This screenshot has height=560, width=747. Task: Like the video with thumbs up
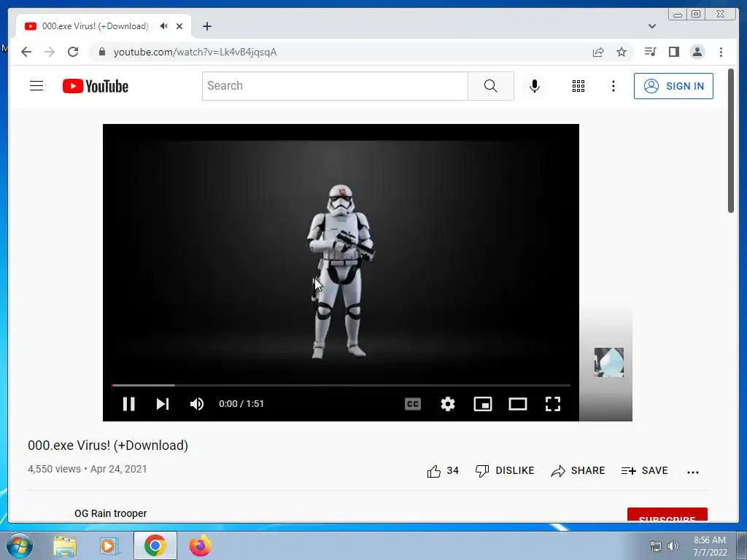point(443,471)
